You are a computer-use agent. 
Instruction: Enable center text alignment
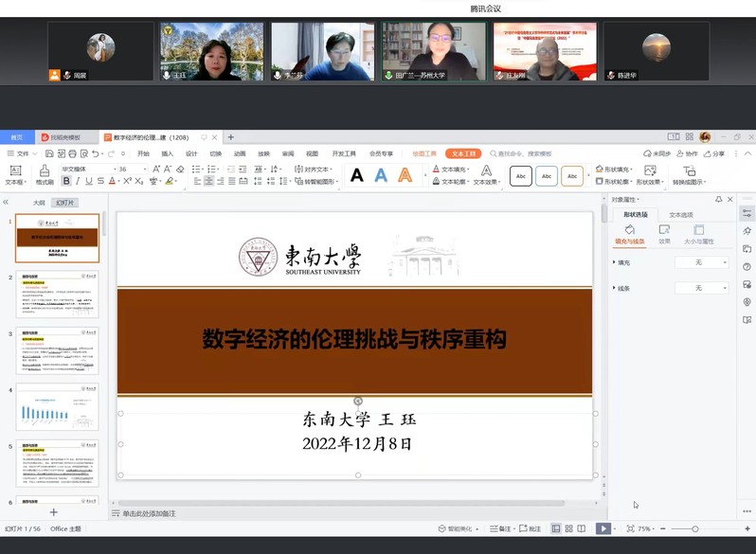coord(210,181)
